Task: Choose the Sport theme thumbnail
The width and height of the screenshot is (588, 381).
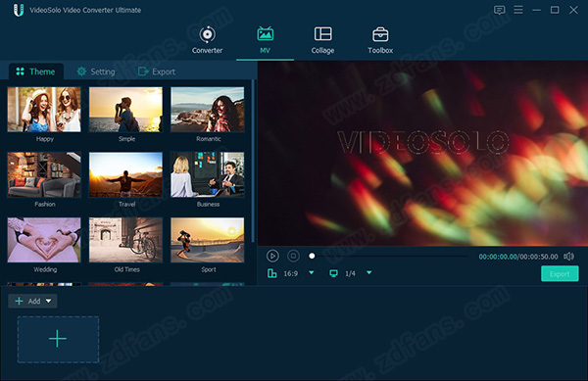Action: pos(208,240)
